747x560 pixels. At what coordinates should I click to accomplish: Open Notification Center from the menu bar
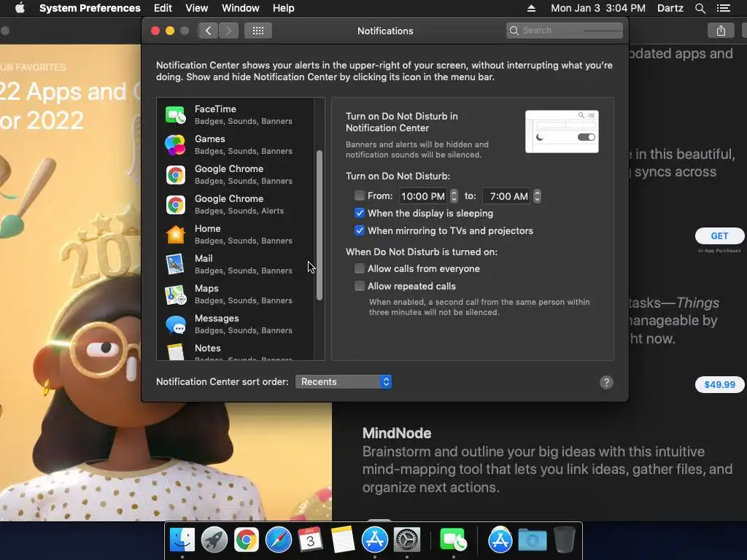pos(724,8)
